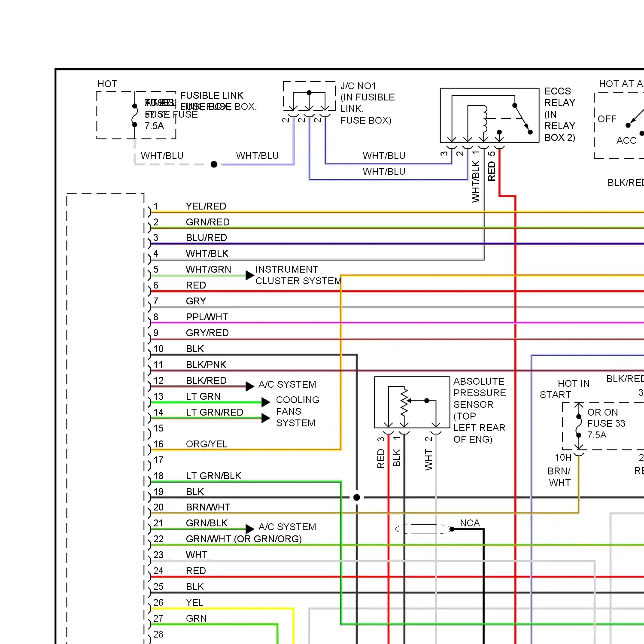The width and height of the screenshot is (644, 644).
Task: Select the BLK label at pin 19
Action: (x=195, y=492)
